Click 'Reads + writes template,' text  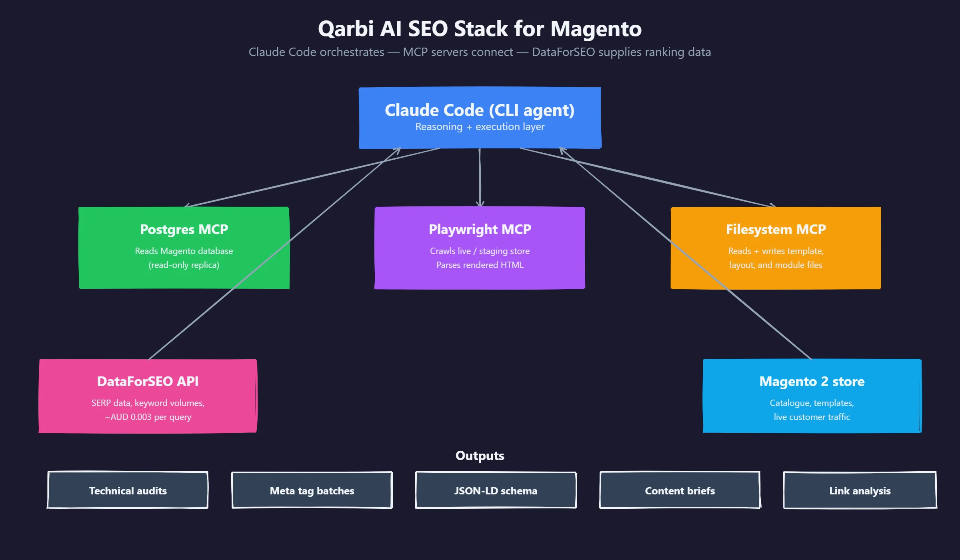click(776, 251)
